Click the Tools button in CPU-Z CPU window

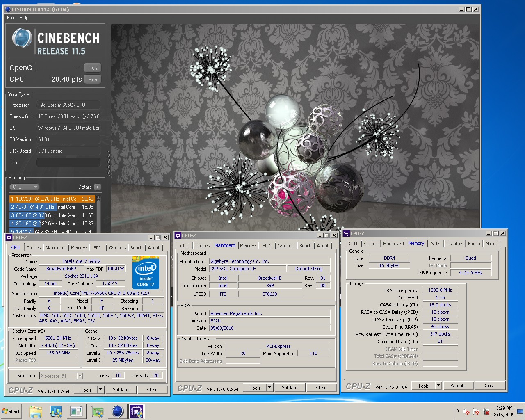point(86,390)
